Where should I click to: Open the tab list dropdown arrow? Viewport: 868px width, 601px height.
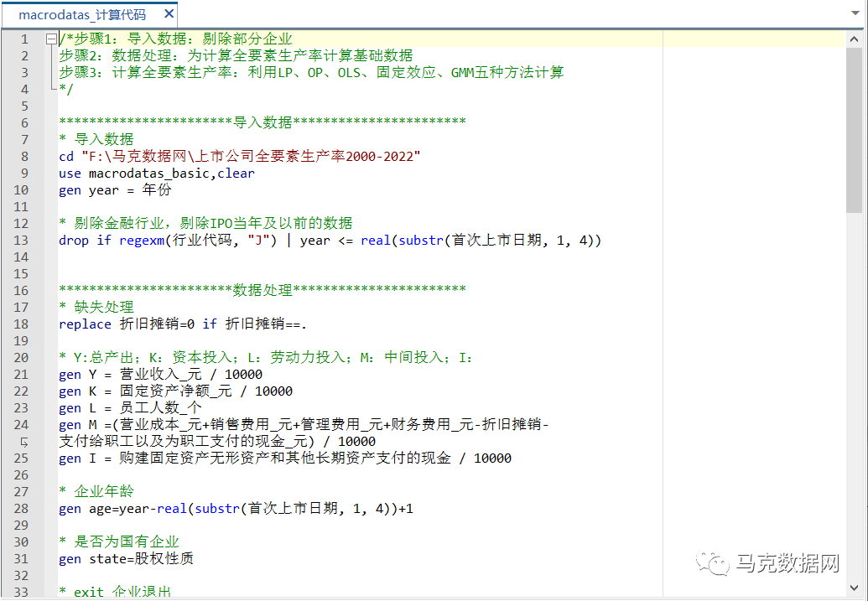click(855, 13)
